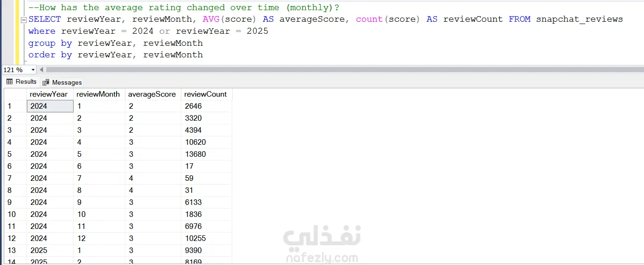The width and height of the screenshot is (644, 265).
Task: Click the horizontal scrollbar track of the editor
Action: 344,70
